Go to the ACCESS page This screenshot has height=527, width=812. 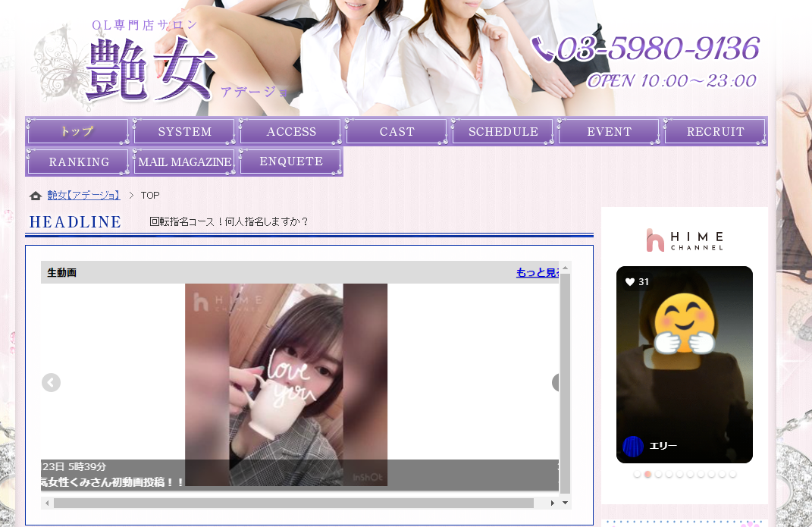[x=291, y=131]
